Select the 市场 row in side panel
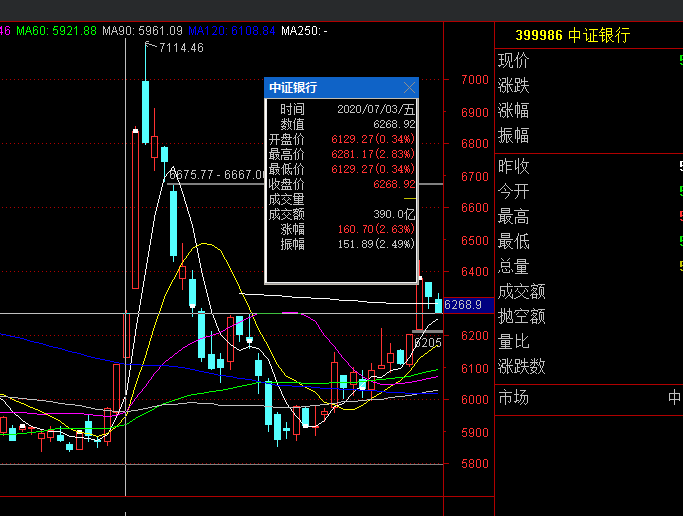The width and height of the screenshot is (683, 516). pos(514,398)
